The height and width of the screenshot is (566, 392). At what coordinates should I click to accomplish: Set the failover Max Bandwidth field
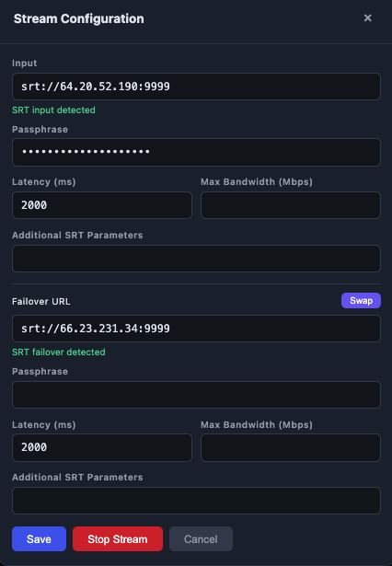point(291,447)
